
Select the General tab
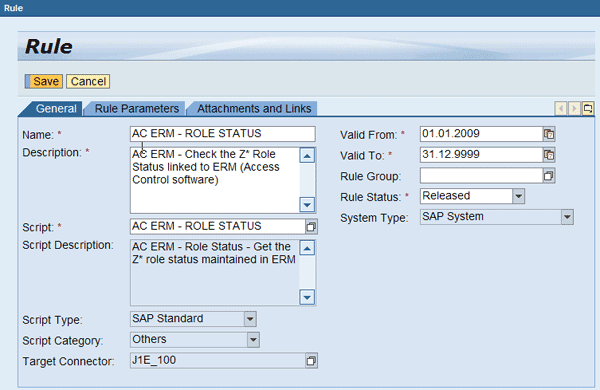[56, 109]
